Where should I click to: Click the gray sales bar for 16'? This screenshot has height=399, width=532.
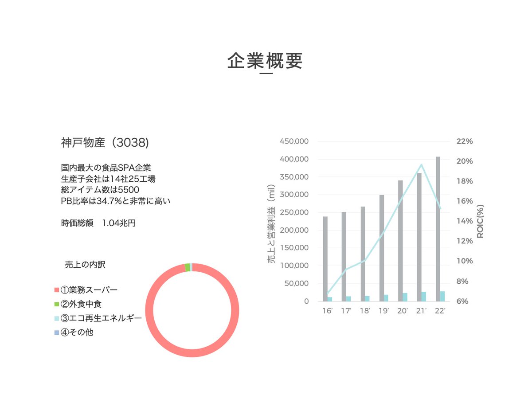[x=325, y=259]
